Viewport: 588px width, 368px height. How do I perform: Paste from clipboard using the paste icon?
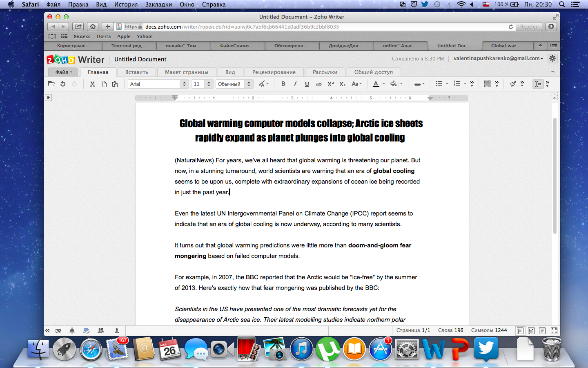point(115,84)
